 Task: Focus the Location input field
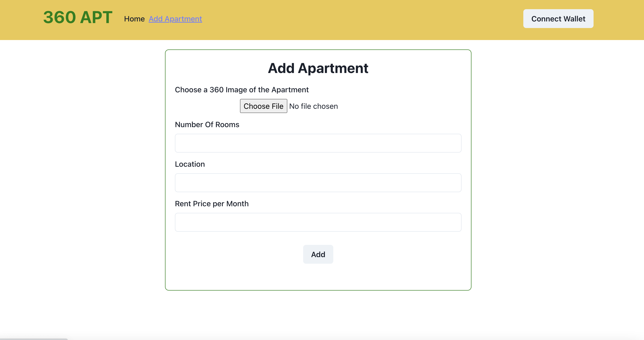pyautogui.click(x=318, y=183)
